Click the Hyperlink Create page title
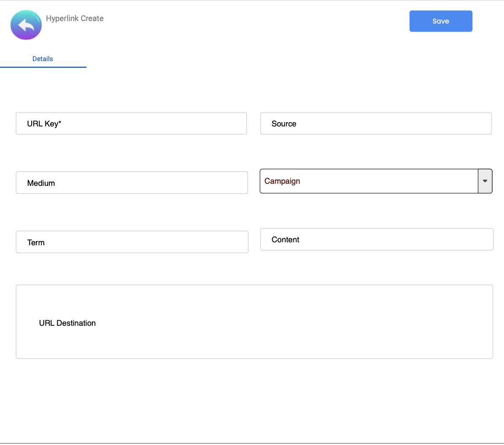The image size is (504, 445). click(x=75, y=19)
